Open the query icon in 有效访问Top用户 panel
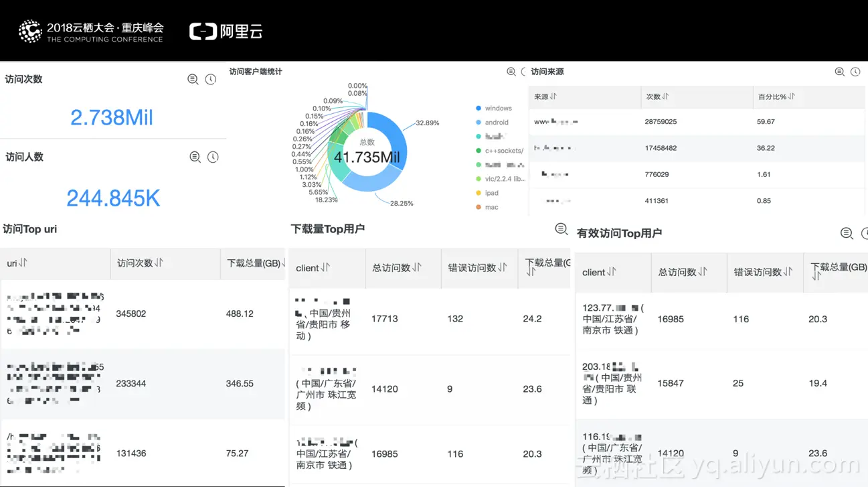 pyautogui.click(x=847, y=233)
